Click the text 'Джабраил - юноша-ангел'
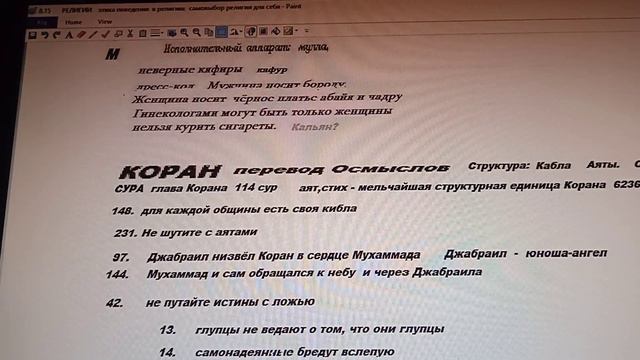The height and width of the screenshot is (360, 640). (x=525, y=253)
